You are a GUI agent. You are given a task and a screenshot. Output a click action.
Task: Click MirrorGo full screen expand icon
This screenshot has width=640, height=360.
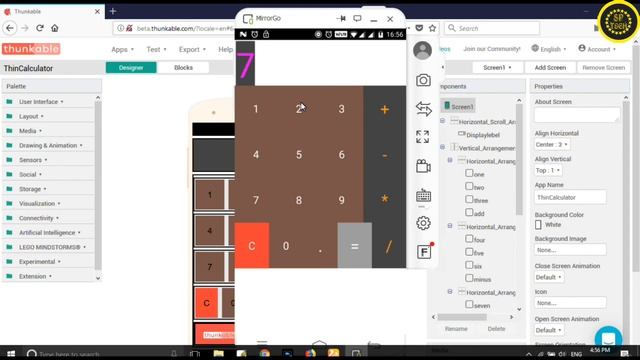[422, 137]
